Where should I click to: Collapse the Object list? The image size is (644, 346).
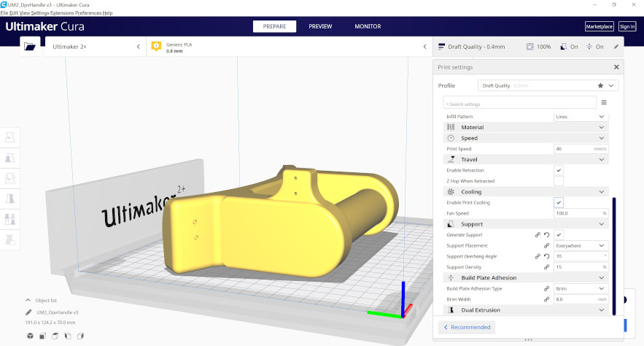click(28, 300)
